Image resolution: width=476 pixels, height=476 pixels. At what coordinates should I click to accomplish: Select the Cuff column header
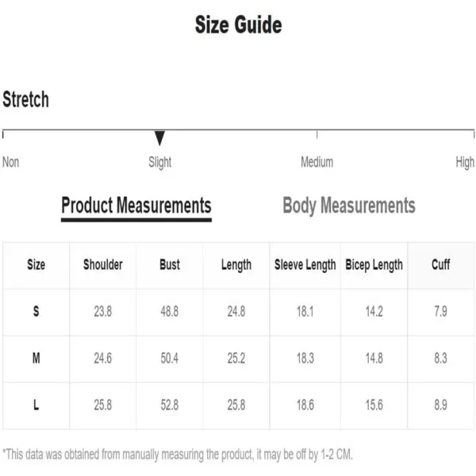pos(440,265)
